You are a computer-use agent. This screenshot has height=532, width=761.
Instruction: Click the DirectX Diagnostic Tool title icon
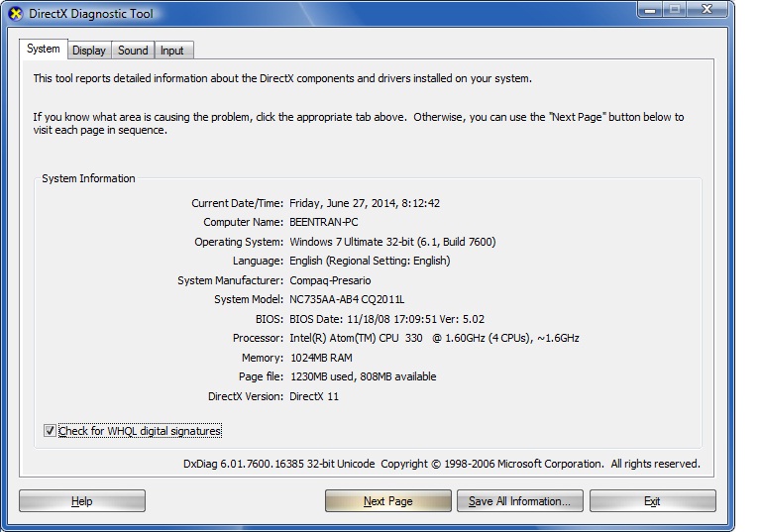tap(16, 14)
